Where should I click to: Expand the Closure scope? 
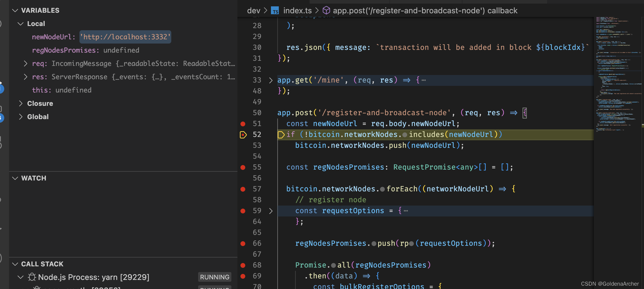tap(21, 103)
